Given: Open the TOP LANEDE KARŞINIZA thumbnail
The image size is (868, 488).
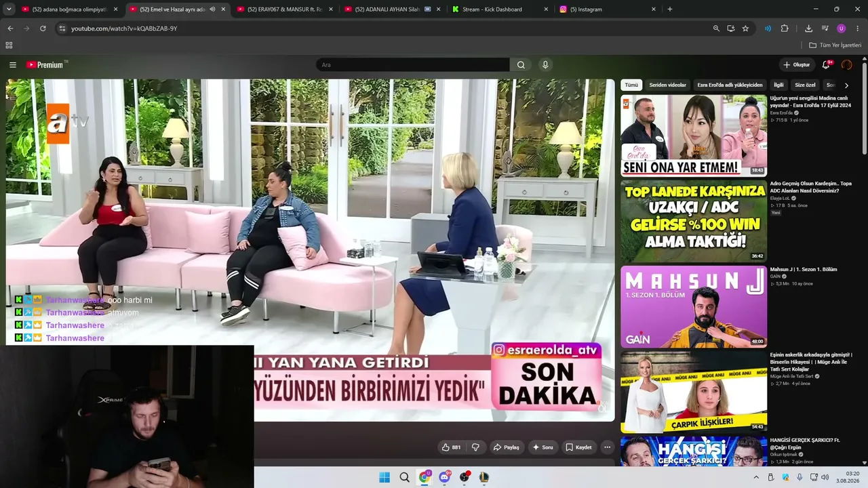Looking at the screenshot, I should point(694,221).
